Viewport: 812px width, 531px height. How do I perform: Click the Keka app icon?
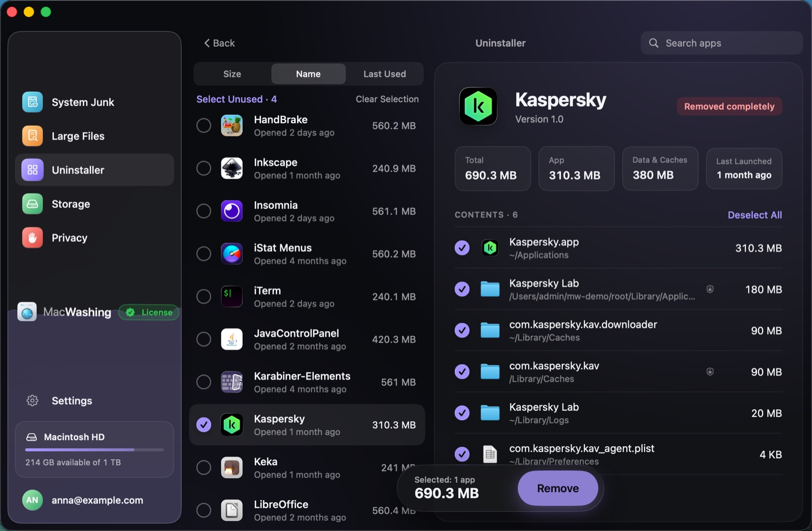(x=232, y=468)
